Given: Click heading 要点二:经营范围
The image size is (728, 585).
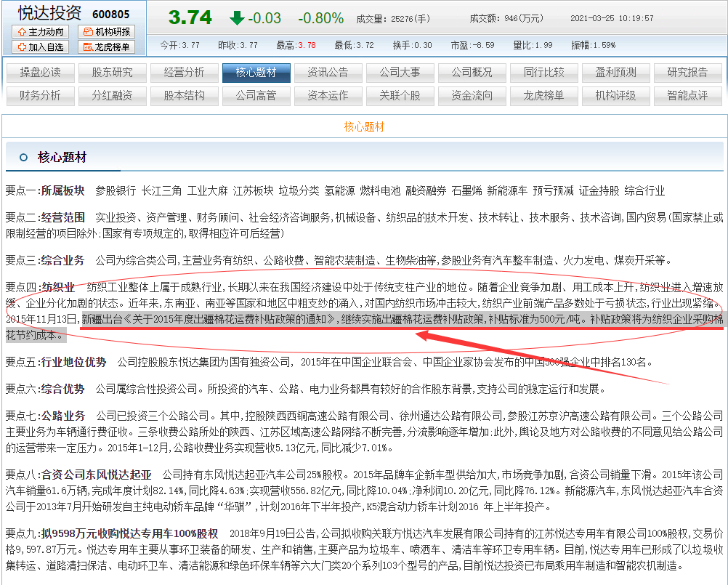Looking at the screenshot, I should 45,217.
